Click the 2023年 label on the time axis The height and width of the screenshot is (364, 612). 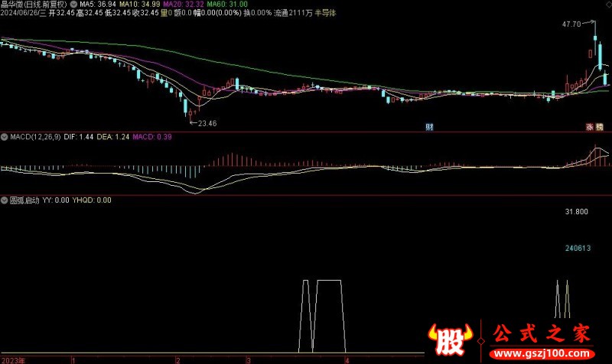(13, 360)
